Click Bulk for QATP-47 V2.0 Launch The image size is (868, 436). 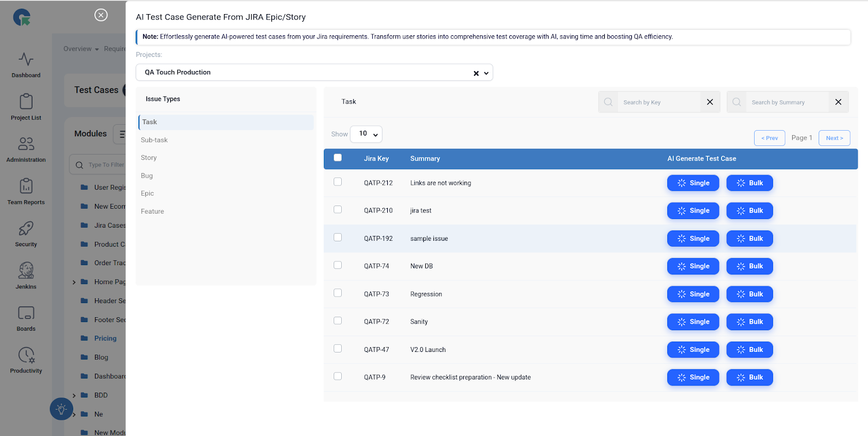coord(750,350)
